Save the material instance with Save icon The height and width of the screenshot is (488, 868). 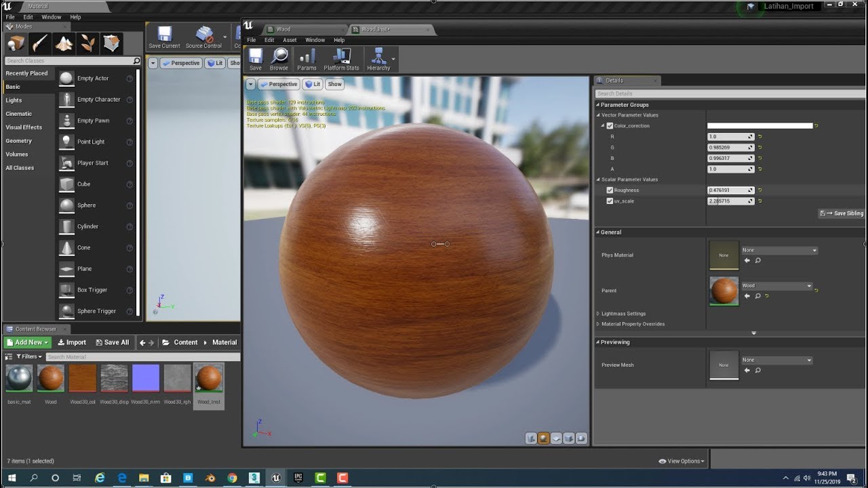pos(256,59)
